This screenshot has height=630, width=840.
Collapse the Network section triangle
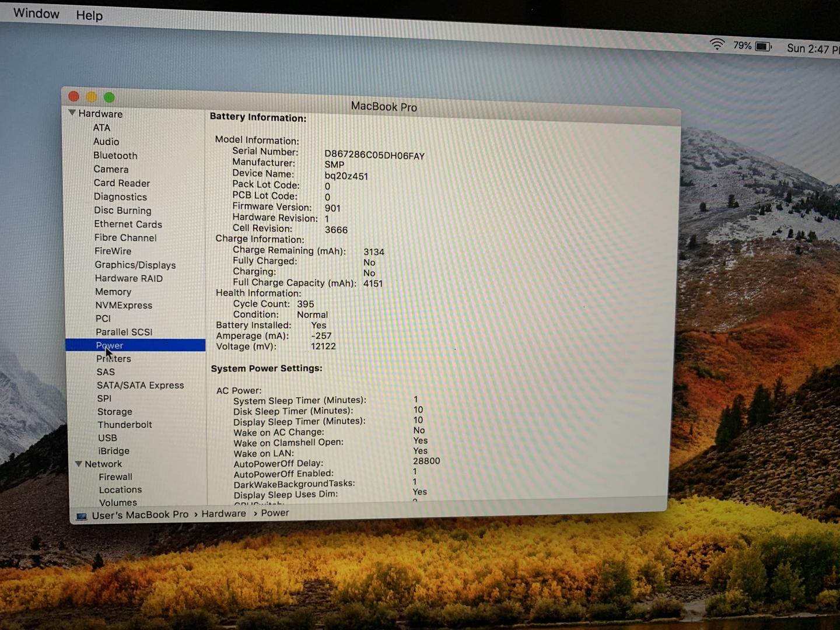79,464
